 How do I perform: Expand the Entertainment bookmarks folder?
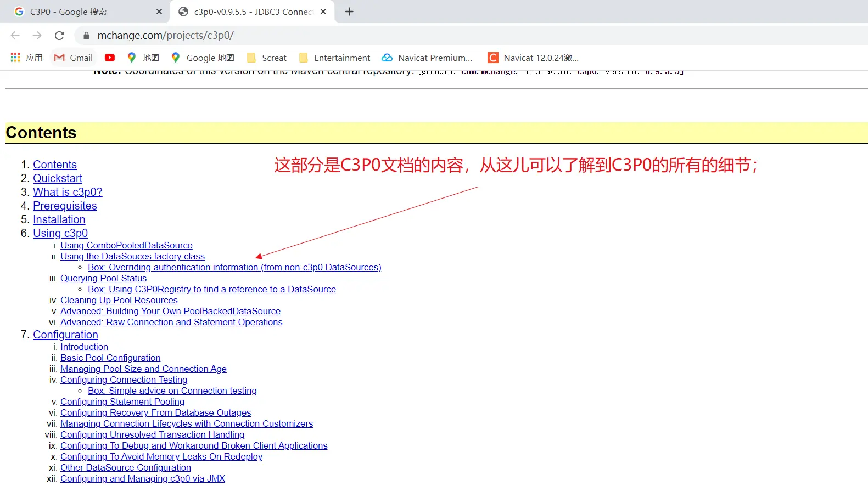click(334, 58)
